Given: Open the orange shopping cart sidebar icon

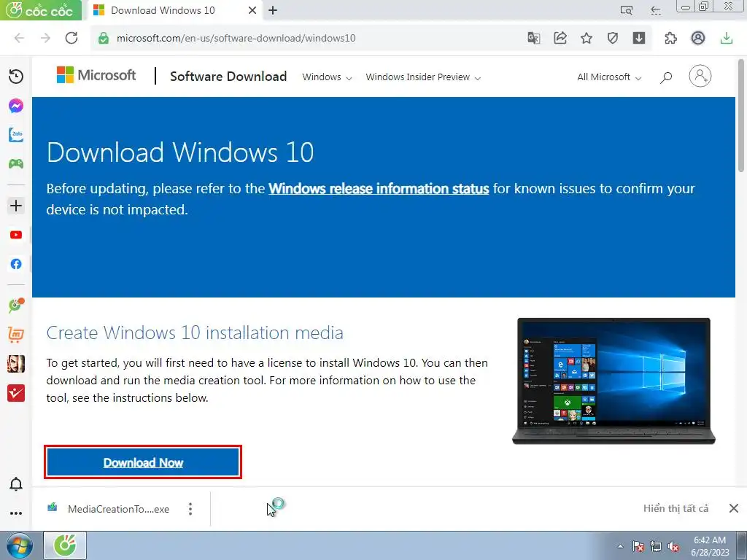Looking at the screenshot, I should pos(16,335).
